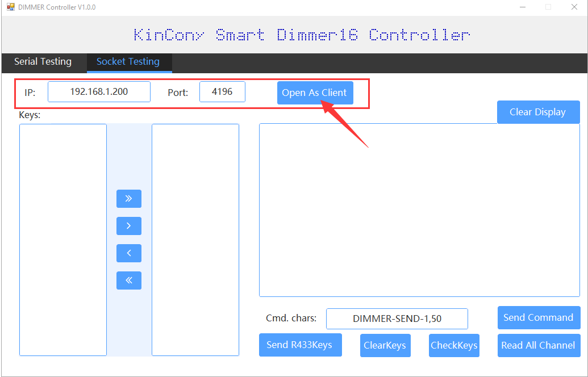Image resolution: width=588 pixels, height=377 pixels.
Task: Click inside the left Keys list box
Action: (x=63, y=240)
